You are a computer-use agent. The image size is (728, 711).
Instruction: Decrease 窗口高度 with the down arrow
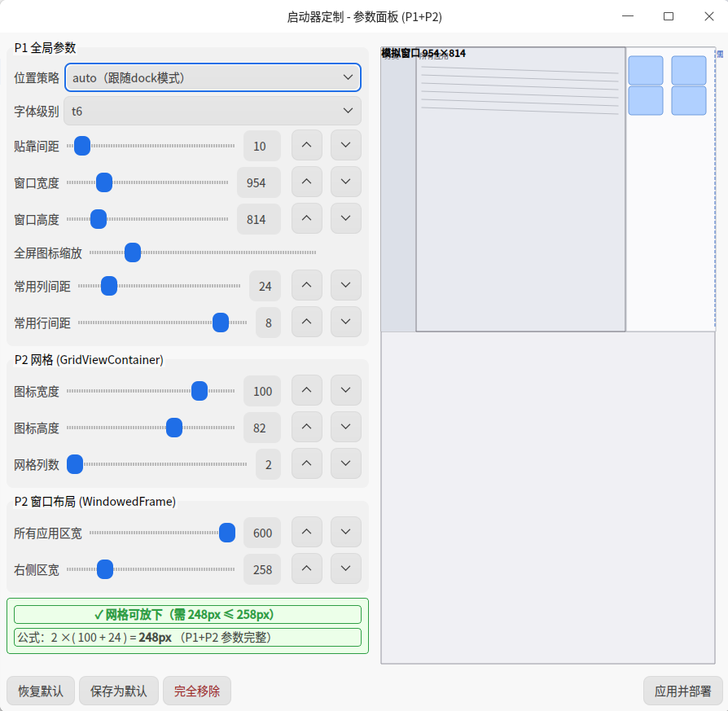(x=346, y=219)
